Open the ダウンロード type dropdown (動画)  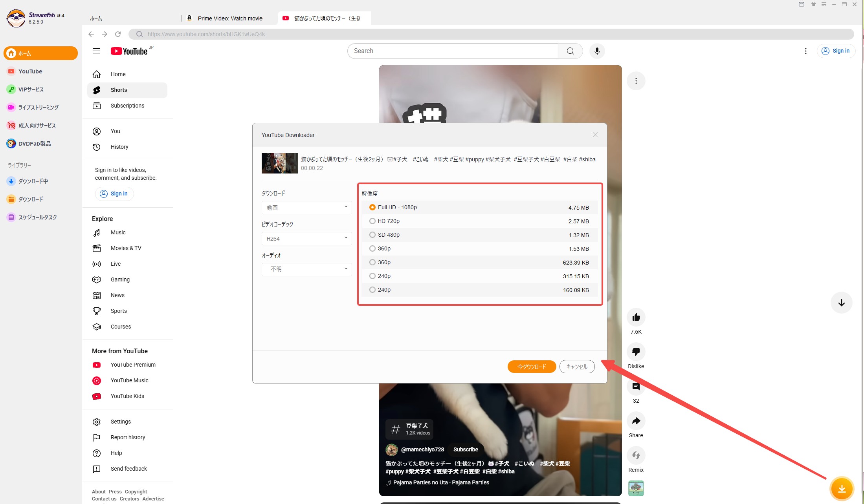(x=306, y=207)
